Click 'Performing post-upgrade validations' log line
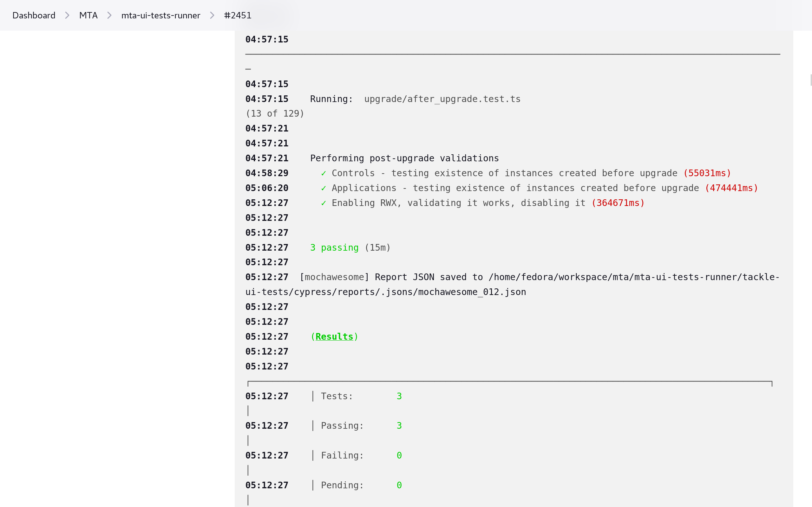 pyautogui.click(x=404, y=158)
